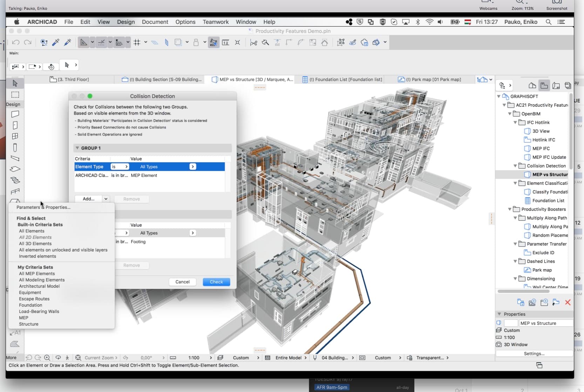Image resolution: width=584 pixels, height=392 pixels.
Task: Expand the More tools section
Action: point(11,358)
